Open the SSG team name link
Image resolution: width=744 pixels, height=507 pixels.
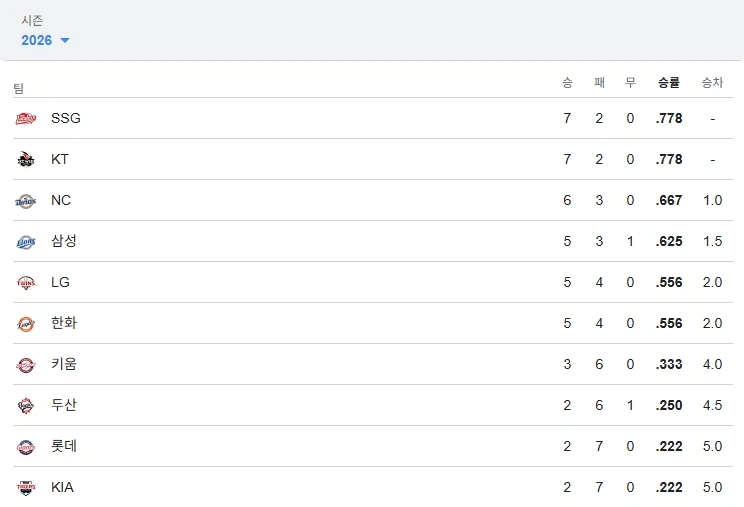pos(66,118)
